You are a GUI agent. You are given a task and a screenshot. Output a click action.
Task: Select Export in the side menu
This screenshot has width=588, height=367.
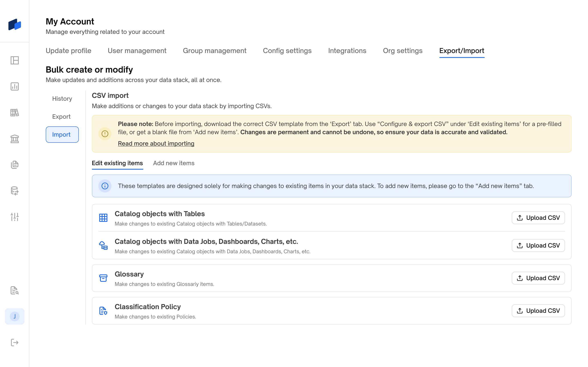pos(61,116)
